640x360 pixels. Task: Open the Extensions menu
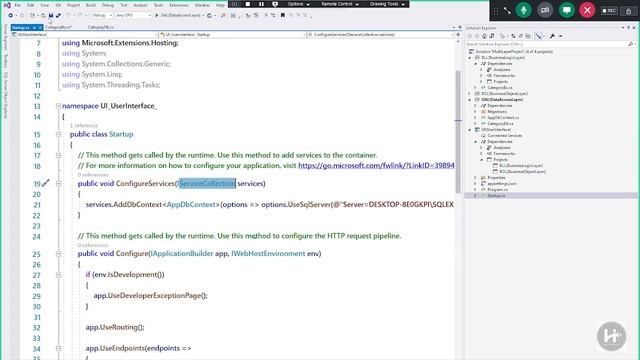click(179, 5)
